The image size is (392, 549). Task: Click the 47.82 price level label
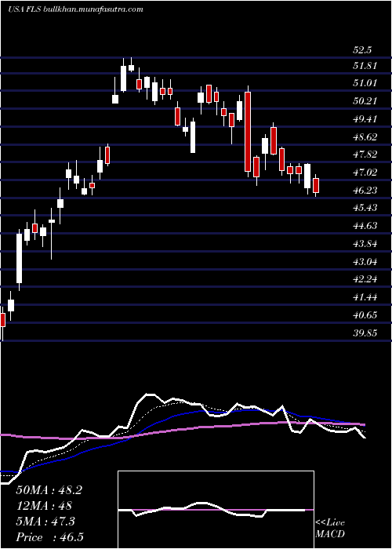pos(365,155)
